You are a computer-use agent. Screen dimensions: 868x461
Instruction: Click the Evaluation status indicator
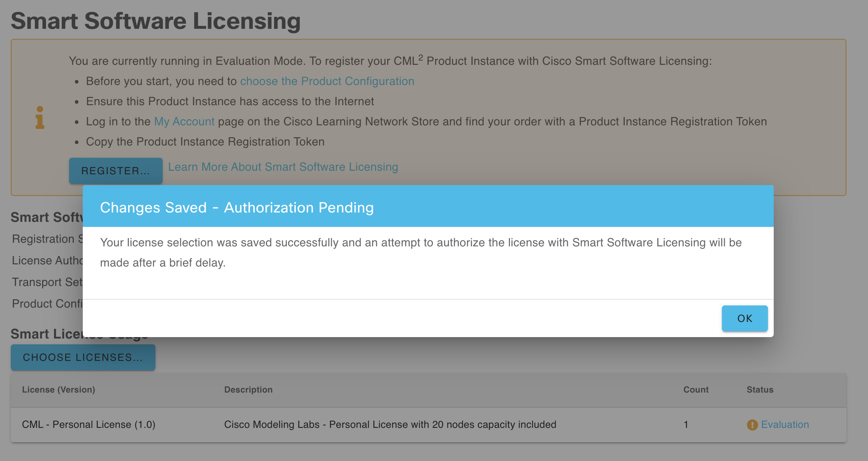785,425
